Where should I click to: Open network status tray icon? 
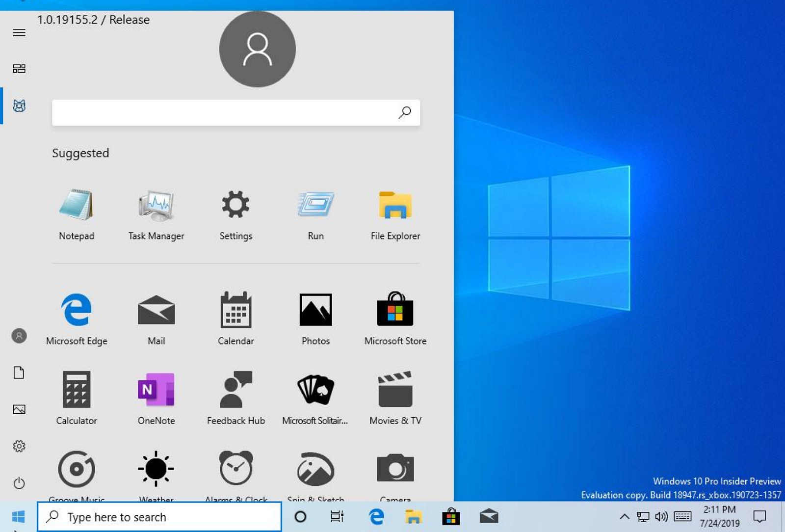[643, 516]
